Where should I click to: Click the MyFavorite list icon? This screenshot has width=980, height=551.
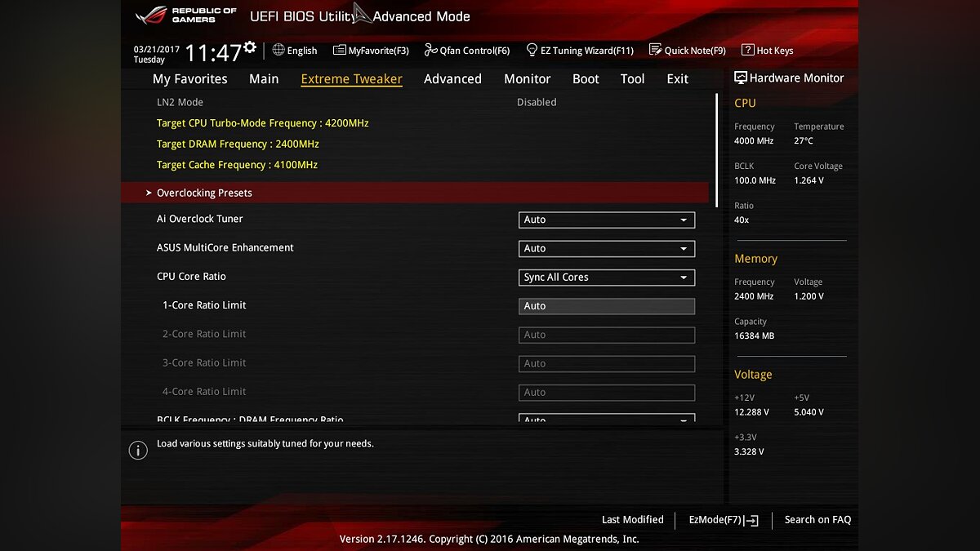pos(340,50)
